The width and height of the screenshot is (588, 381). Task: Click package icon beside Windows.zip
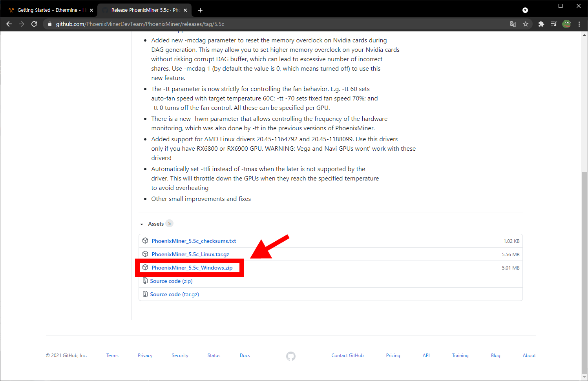(145, 268)
